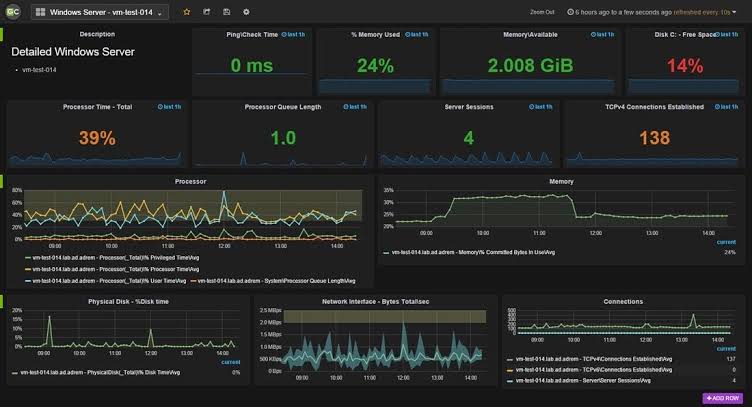Open the Windows Server vm-test-014 dashboard dropdown
This screenshot has height=407, width=752.
pyautogui.click(x=100, y=12)
